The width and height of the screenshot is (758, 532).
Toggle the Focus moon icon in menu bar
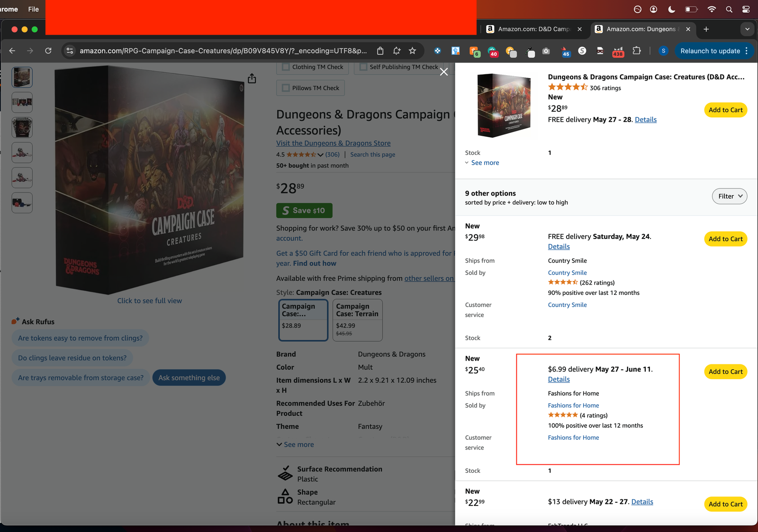coord(671,9)
